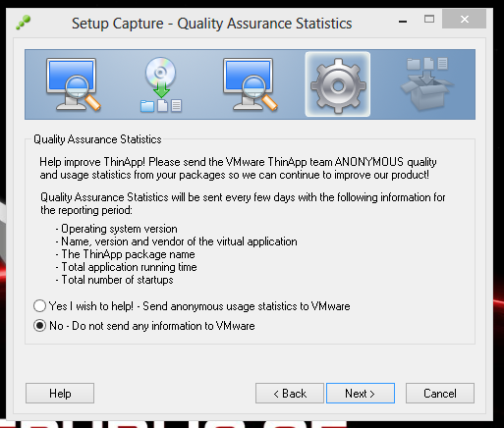Cancel the Setup Capture wizard
Viewport: 504px width, 428px height.
pyautogui.click(x=440, y=394)
